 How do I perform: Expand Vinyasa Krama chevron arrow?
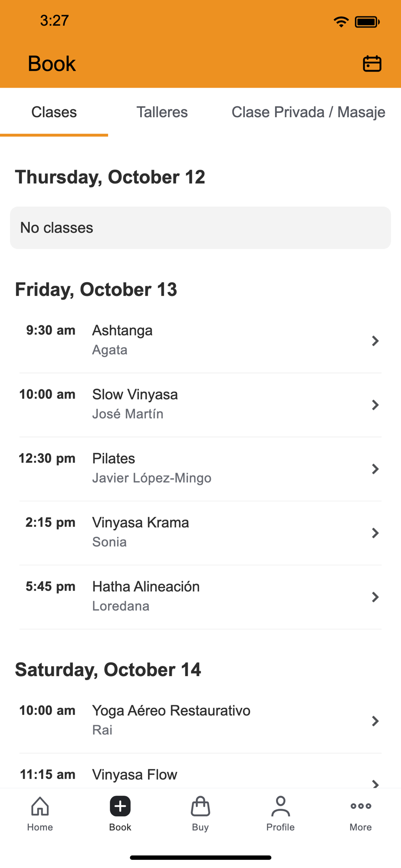coord(375,533)
